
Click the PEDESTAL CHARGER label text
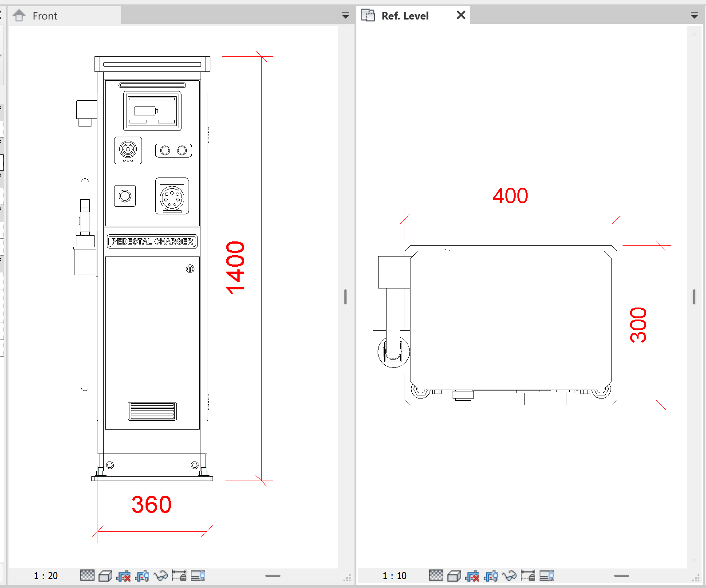tap(152, 241)
